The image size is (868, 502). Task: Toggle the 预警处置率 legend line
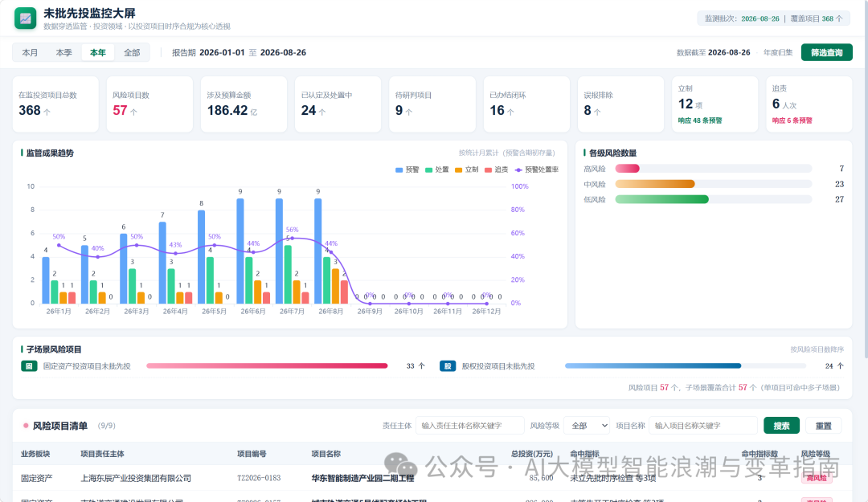[536, 169]
